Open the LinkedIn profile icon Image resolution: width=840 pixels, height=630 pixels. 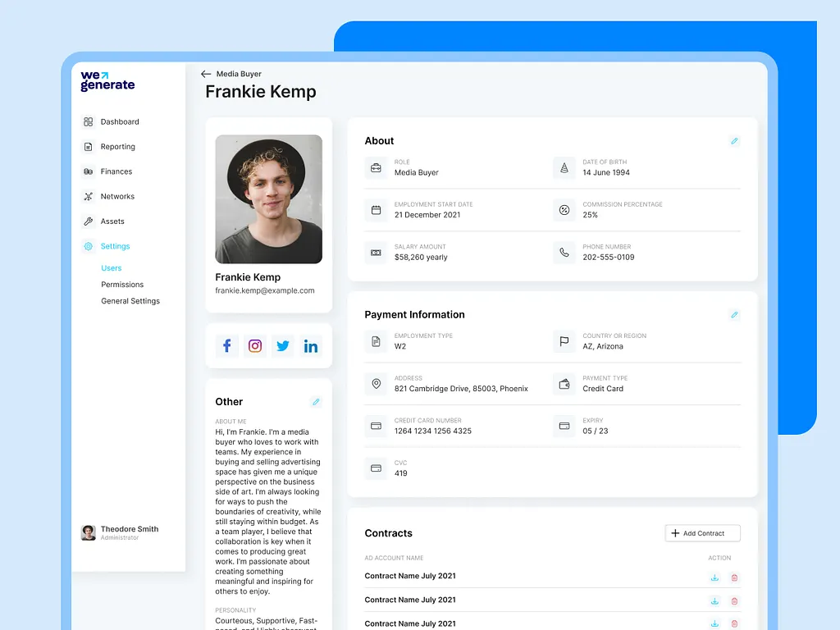click(311, 346)
